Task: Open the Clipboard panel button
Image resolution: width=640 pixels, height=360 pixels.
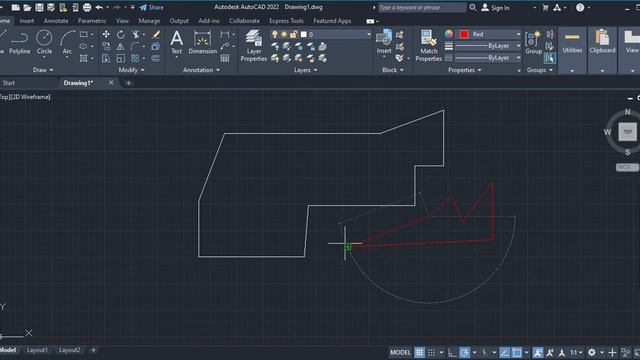Action: [x=602, y=51]
